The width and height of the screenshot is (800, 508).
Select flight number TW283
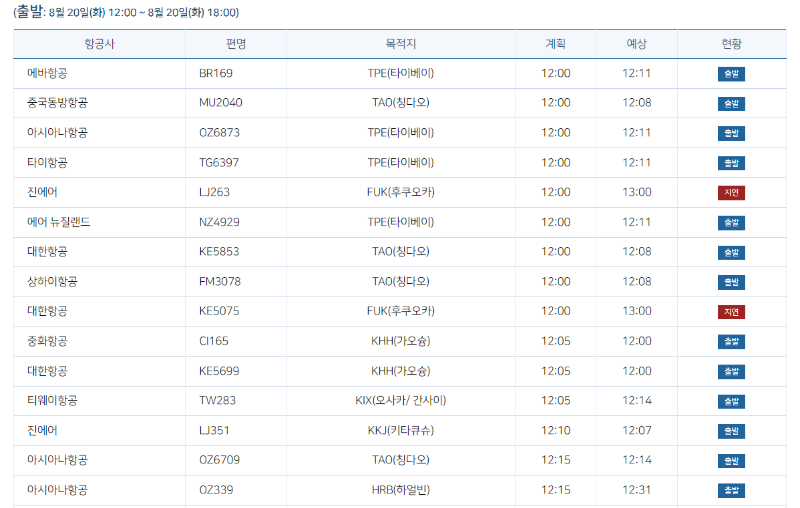coord(217,401)
